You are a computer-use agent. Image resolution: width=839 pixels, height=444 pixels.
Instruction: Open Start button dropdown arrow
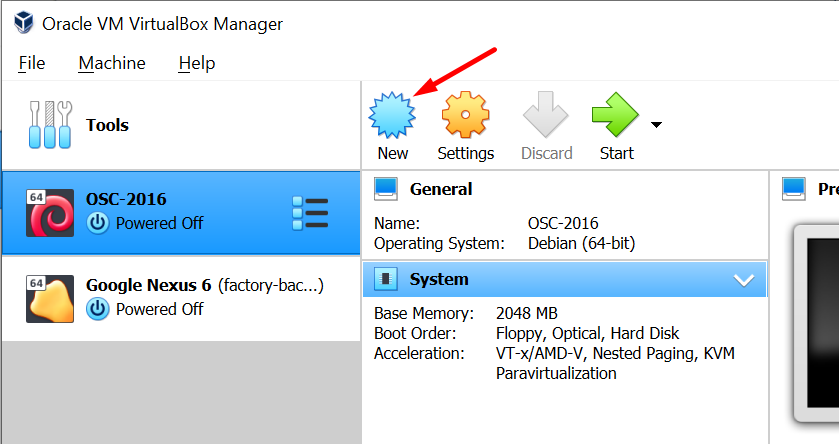click(657, 125)
